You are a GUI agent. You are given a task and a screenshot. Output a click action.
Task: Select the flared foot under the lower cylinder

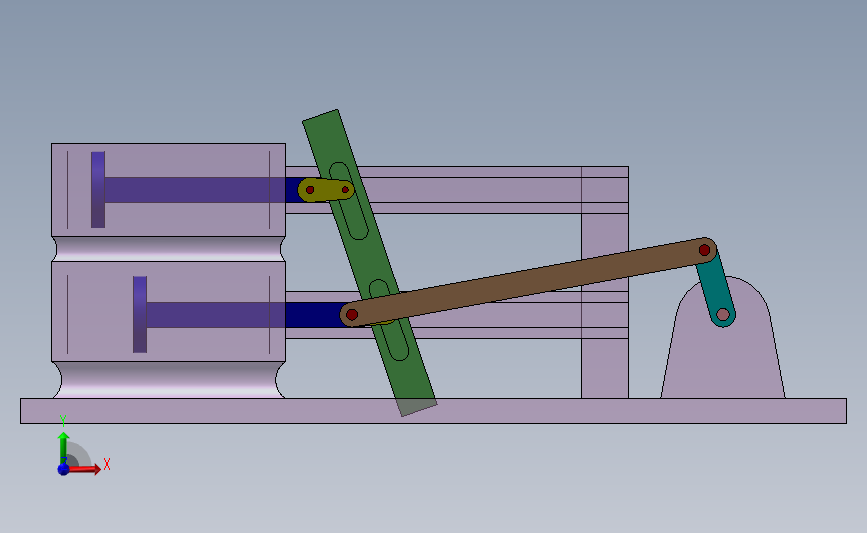coord(169,380)
